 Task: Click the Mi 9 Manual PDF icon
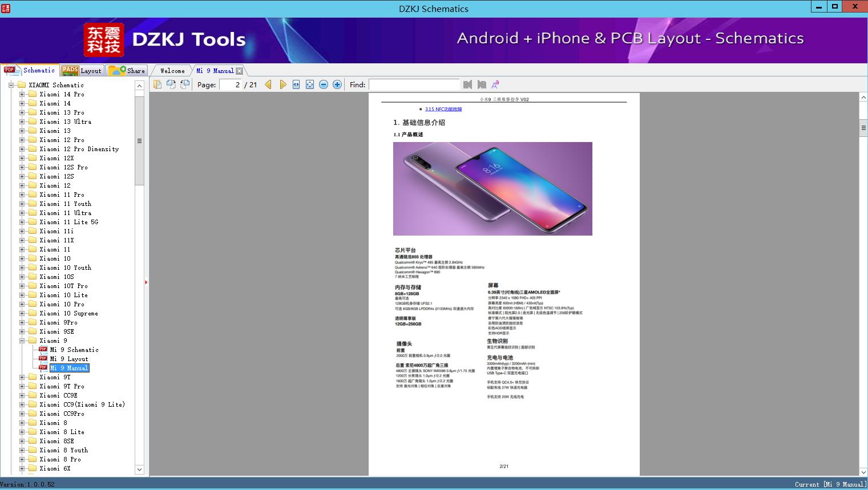(43, 368)
